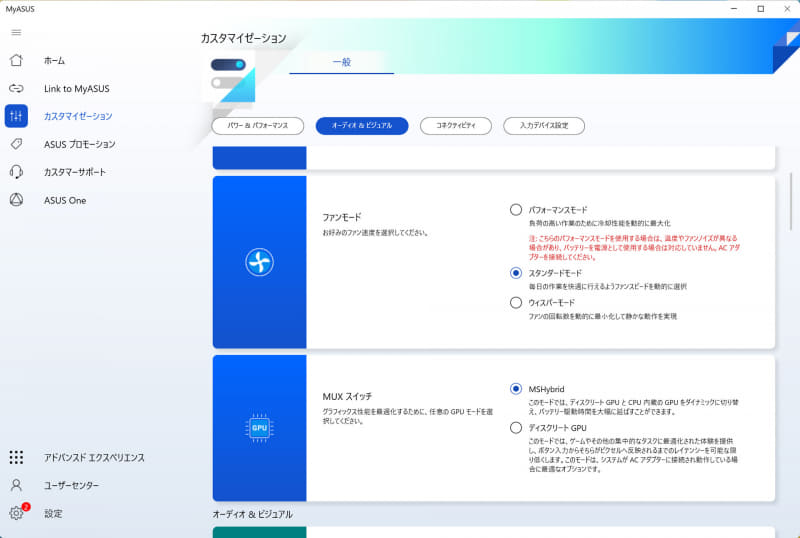Open アドバンスド エクスペリエンス entry
The width and height of the screenshot is (800, 538).
coord(94,457)
